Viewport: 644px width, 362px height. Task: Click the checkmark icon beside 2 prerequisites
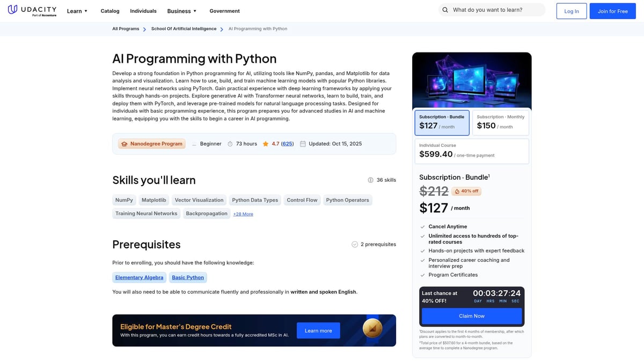pyautogui.click(x=355, y=245)
